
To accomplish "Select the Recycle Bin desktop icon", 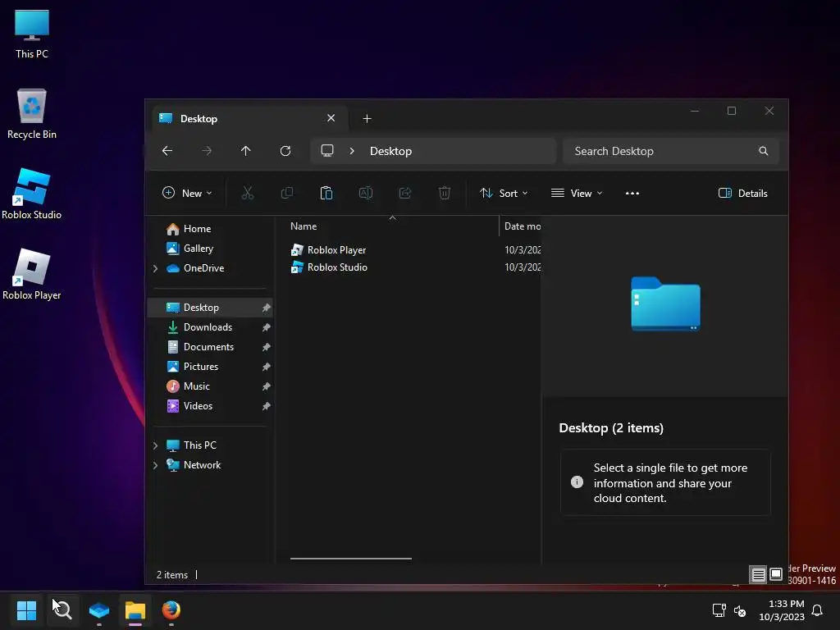I will [x=32, y=113].
